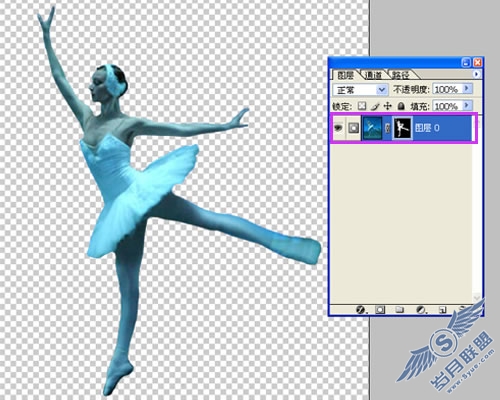Open the 填充 slider arrow

pos(467,105)
